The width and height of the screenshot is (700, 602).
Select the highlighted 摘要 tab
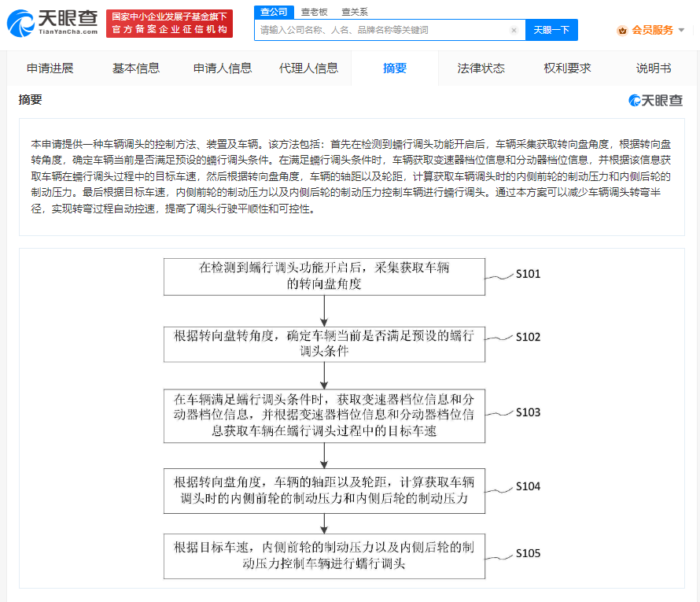click(x=395, y=68)
